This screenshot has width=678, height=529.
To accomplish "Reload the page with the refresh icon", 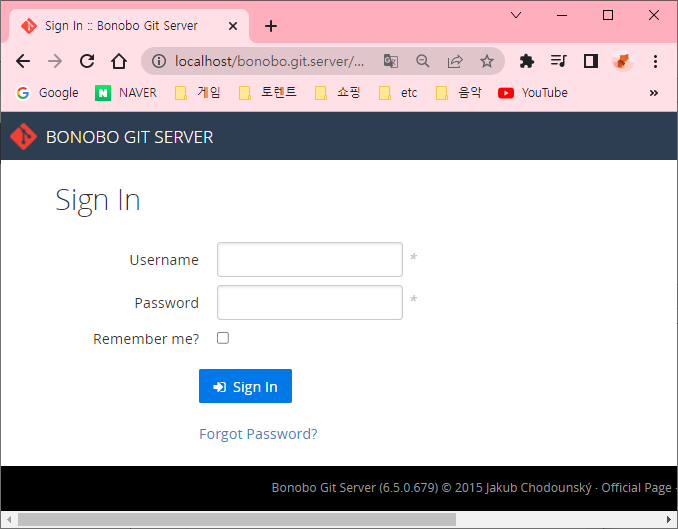I will point(87,61).
